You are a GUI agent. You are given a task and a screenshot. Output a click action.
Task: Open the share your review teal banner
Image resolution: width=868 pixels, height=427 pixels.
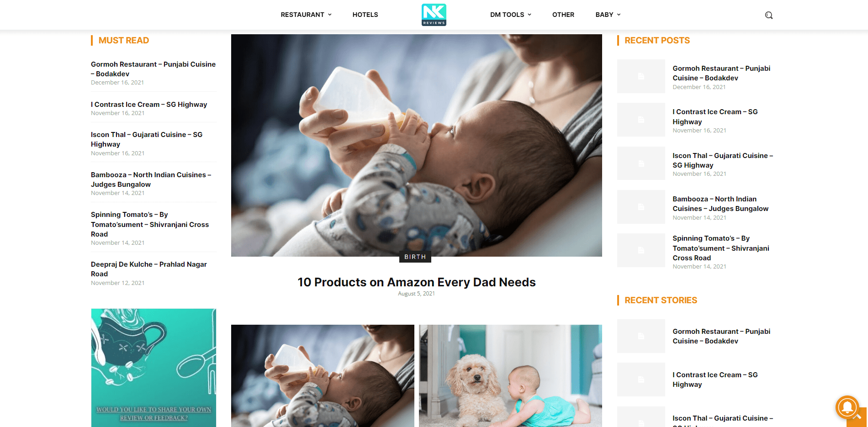[153, 368]
